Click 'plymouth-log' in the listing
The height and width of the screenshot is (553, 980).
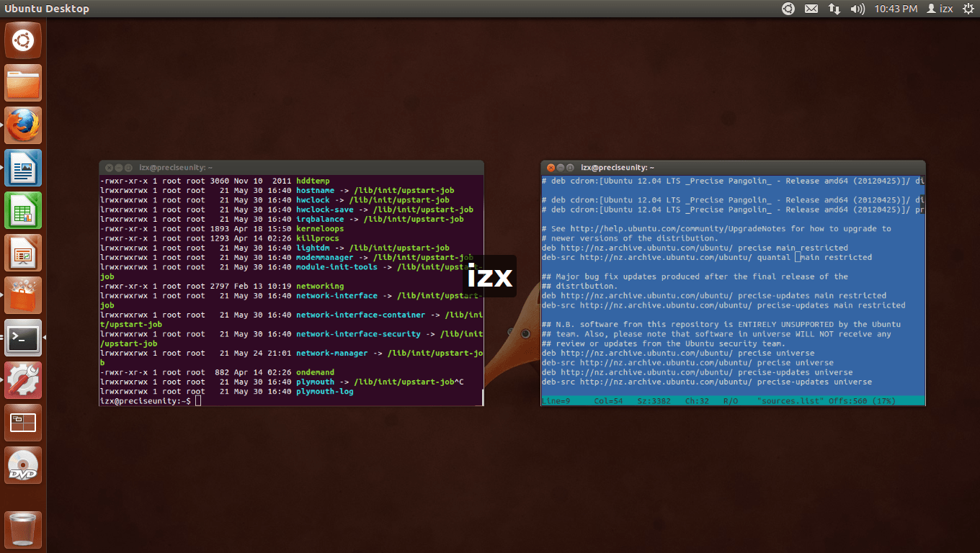tap(325, 392)
